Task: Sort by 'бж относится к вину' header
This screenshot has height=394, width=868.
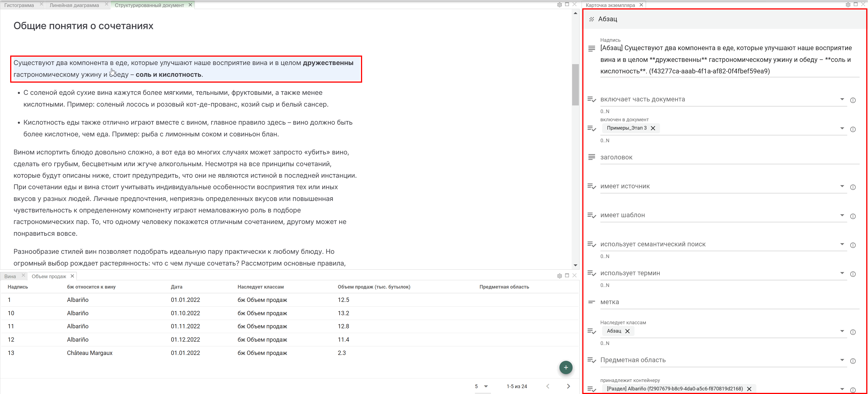Action: [x=91, y=287]
